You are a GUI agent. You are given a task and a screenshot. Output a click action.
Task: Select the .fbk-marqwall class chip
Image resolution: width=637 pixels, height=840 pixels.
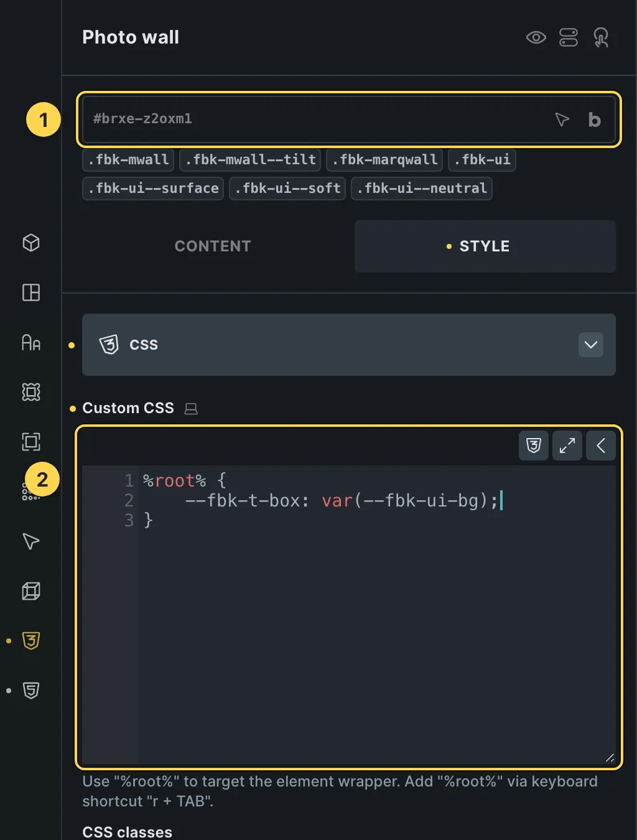point(384,160)
